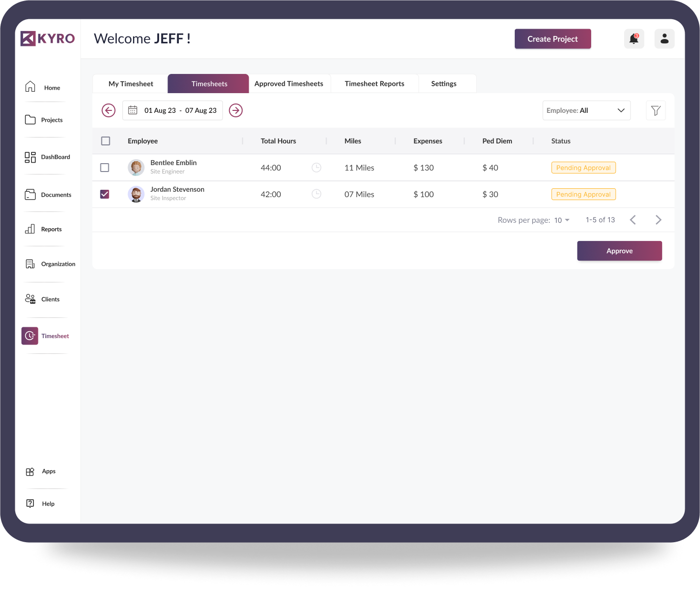Screen dimensions: 700x589
Task: Open the Reports section icon
Action: click(30, 229)
